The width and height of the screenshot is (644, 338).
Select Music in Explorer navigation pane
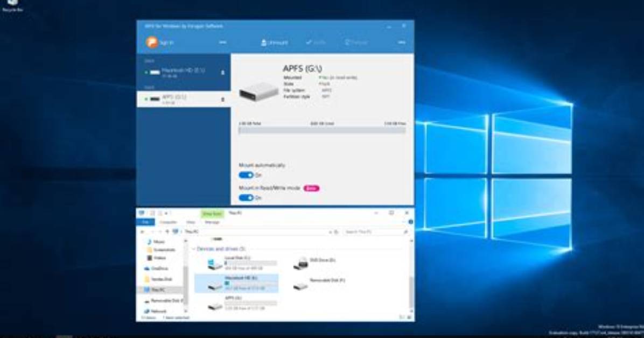[156, 242]
